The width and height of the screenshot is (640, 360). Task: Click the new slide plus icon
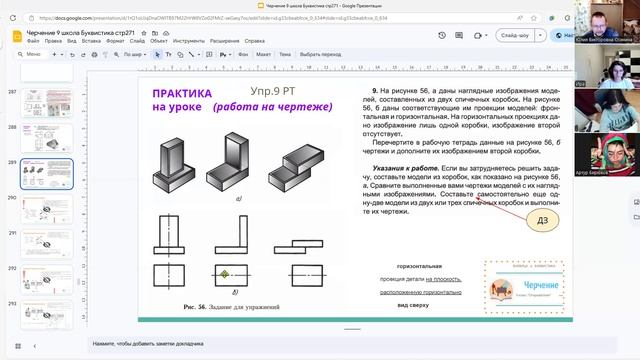click(54, 54)
